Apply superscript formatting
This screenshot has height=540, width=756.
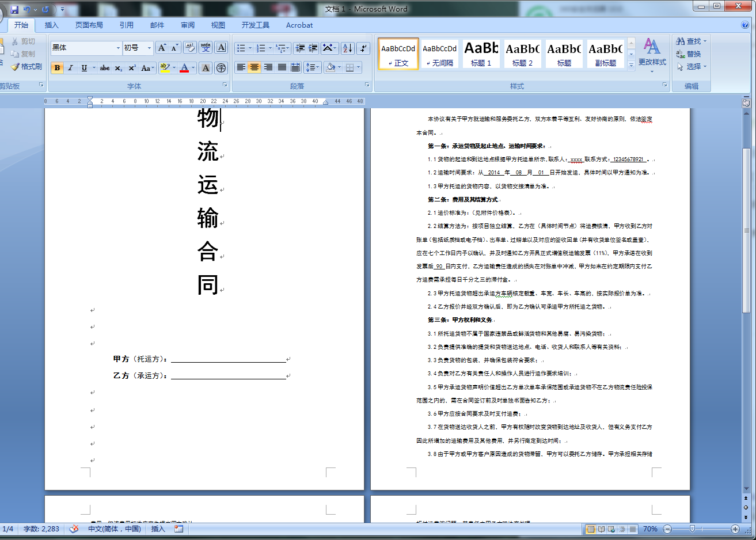click(132, 68)
